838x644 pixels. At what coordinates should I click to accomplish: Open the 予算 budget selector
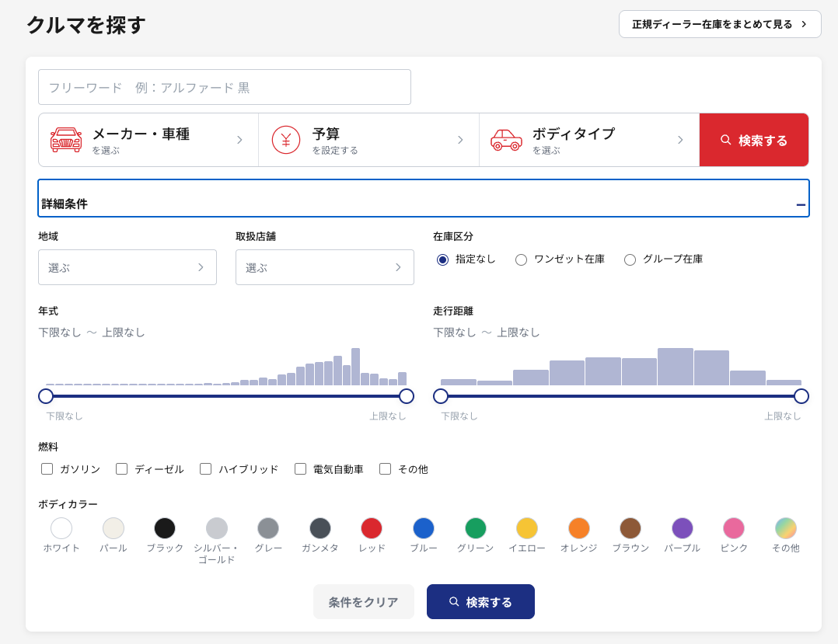point(368,140)
